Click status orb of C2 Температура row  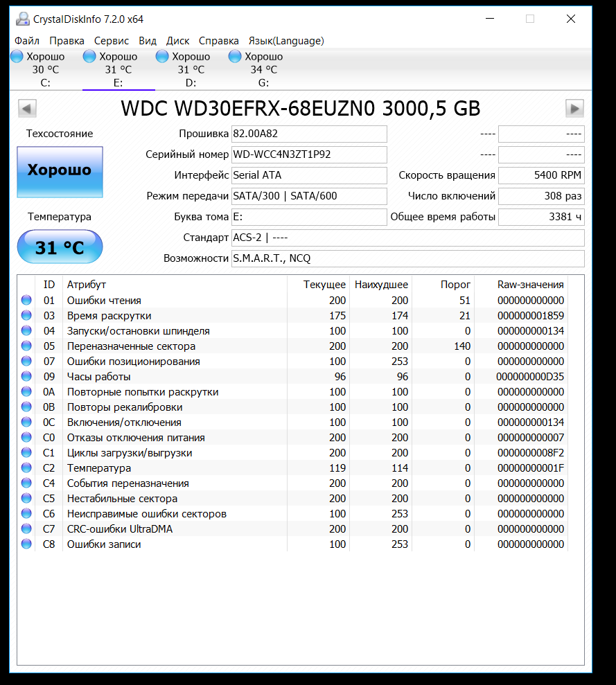[26, 468]
